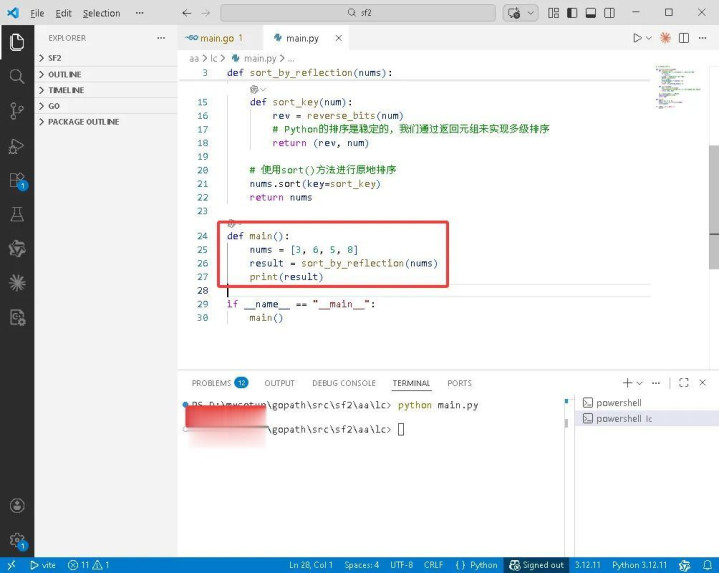719x573 pixels.
Task: Open the Search view in activity bar
Action: point(16,77)
